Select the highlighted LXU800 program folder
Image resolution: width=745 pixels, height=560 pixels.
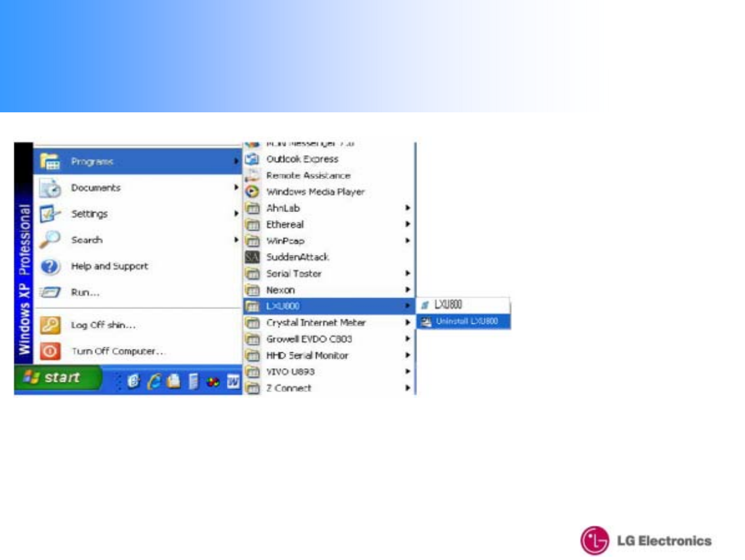[329, 306]
